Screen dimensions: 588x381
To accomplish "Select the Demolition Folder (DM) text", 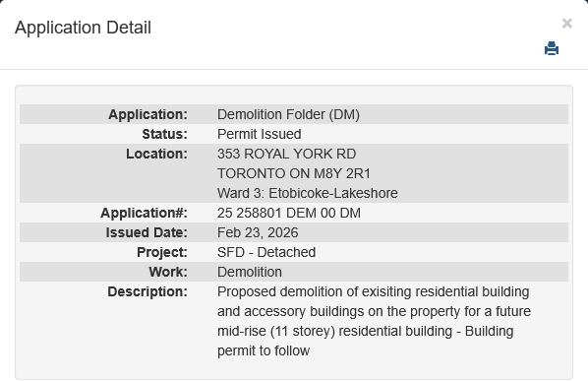I will [288, 114].
